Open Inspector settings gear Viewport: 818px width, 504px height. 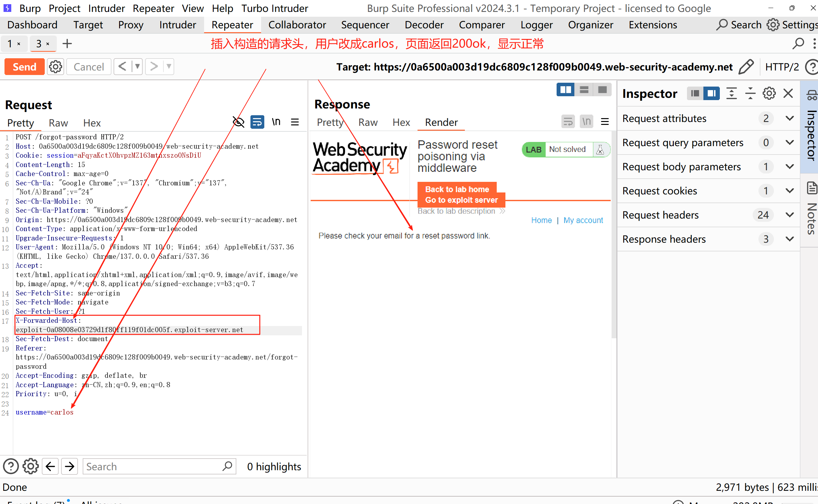(769, 94)
